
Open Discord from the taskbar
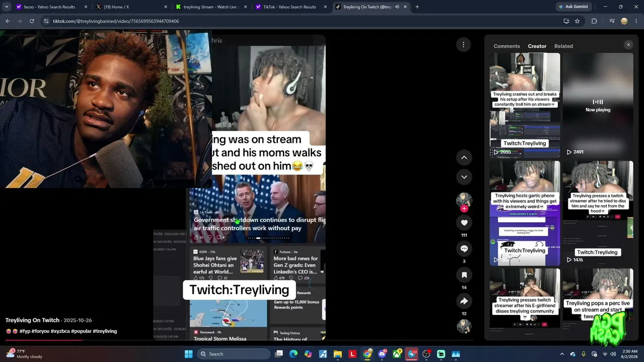click(382, 354)
